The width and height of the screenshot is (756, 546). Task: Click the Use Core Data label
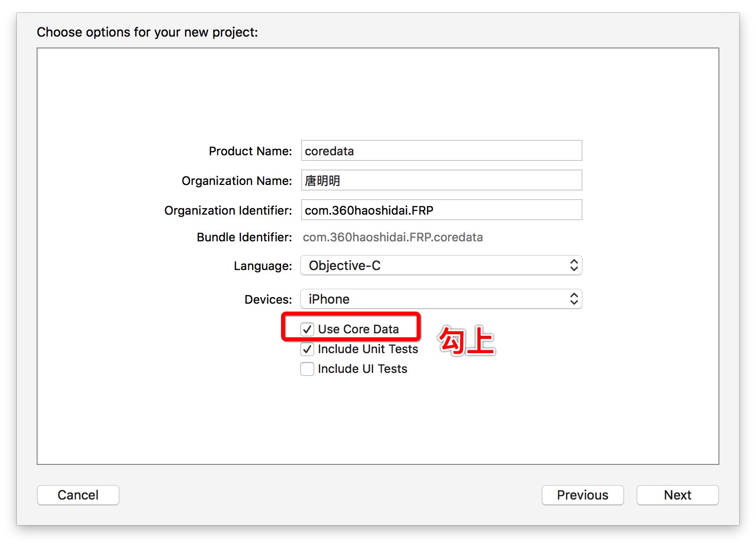(358, 329)
